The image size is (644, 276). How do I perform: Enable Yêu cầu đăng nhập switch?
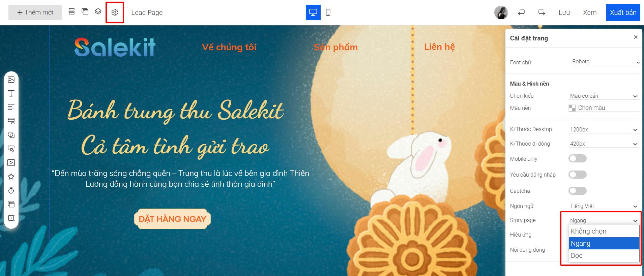click(x=578, y=175)
